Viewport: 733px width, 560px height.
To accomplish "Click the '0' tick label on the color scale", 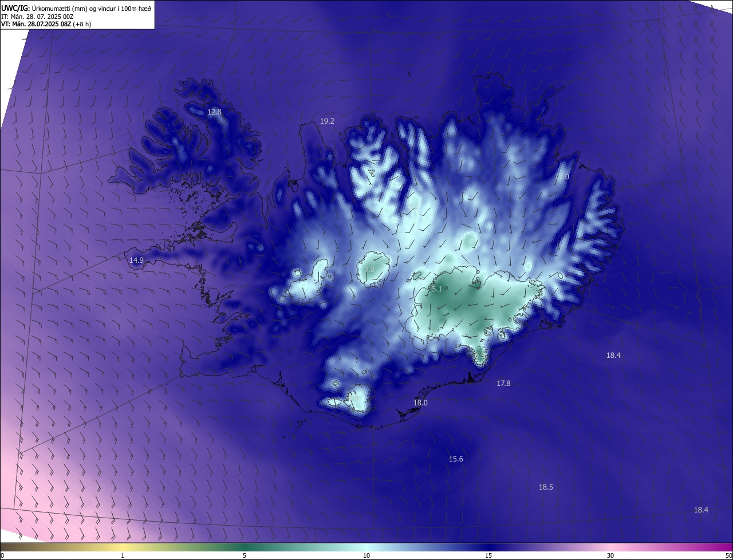I will tap(2, 555).
